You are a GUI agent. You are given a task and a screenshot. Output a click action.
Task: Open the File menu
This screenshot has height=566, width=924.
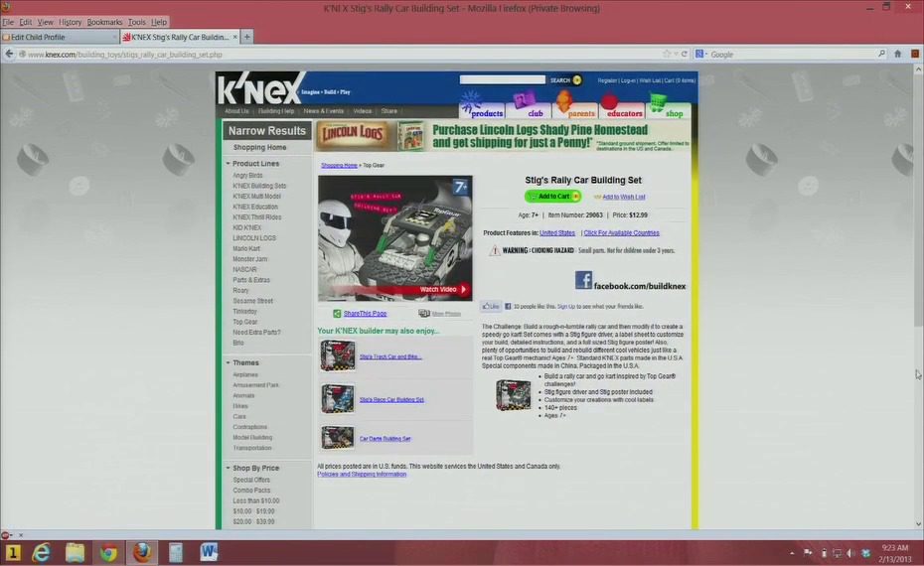8,22
